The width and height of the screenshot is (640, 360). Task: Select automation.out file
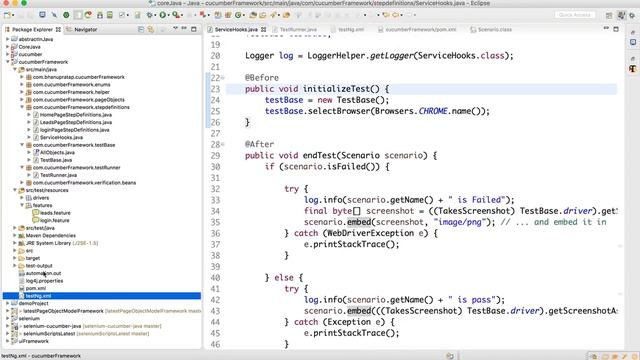[43, 273]
